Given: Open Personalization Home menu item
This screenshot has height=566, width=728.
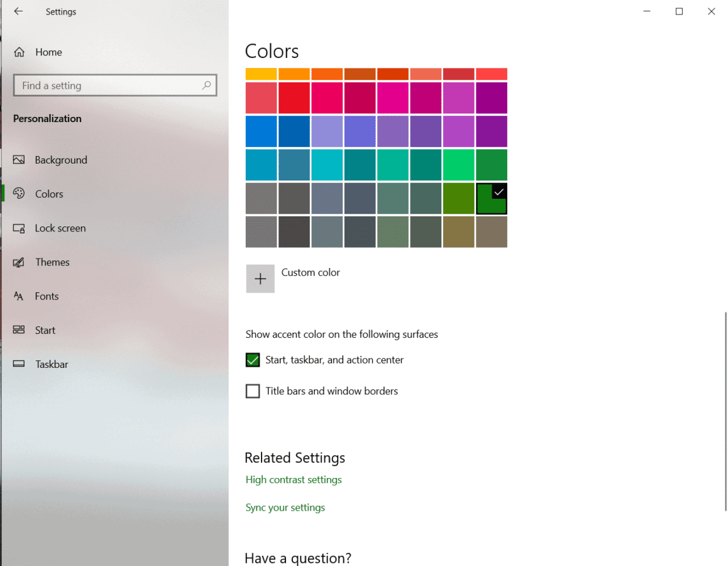Looking at the screenshot, I should (48, 52).
